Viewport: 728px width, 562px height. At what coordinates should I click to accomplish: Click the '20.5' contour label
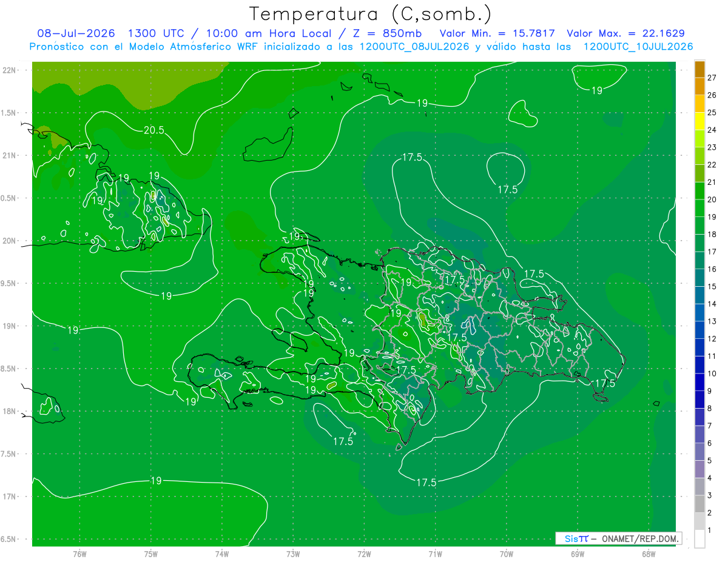click(x=155, y=130)
